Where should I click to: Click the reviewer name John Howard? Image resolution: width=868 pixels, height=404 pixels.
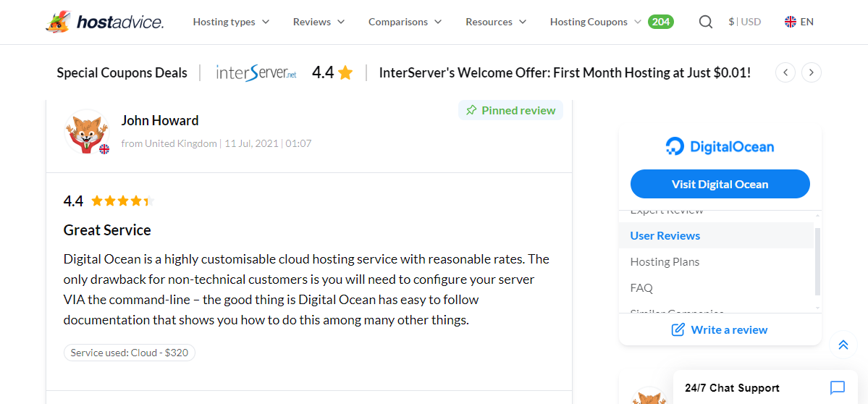coord(160,121)
